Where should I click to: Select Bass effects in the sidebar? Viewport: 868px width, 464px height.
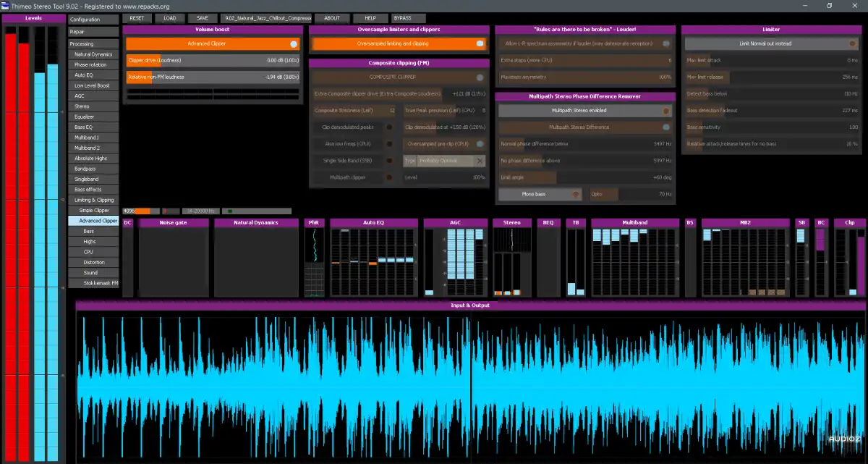(93, 190)
